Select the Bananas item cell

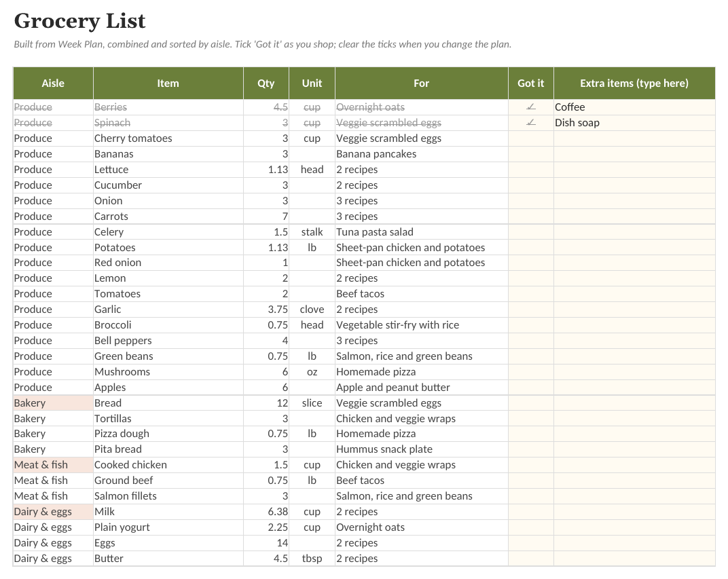tap(168, 154)
